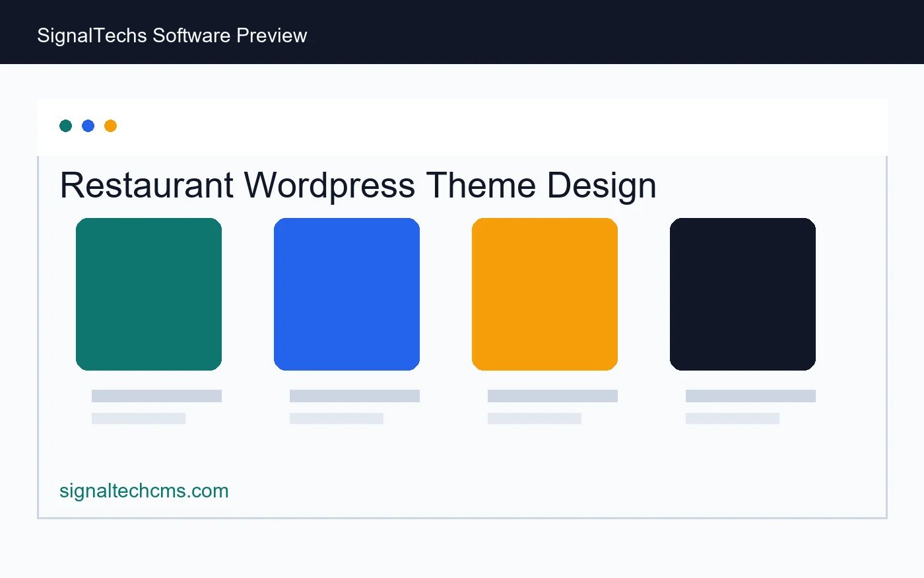The image size is (924, 578).
Task: Click title placeholder under orange tile
Action: [552, 396]
